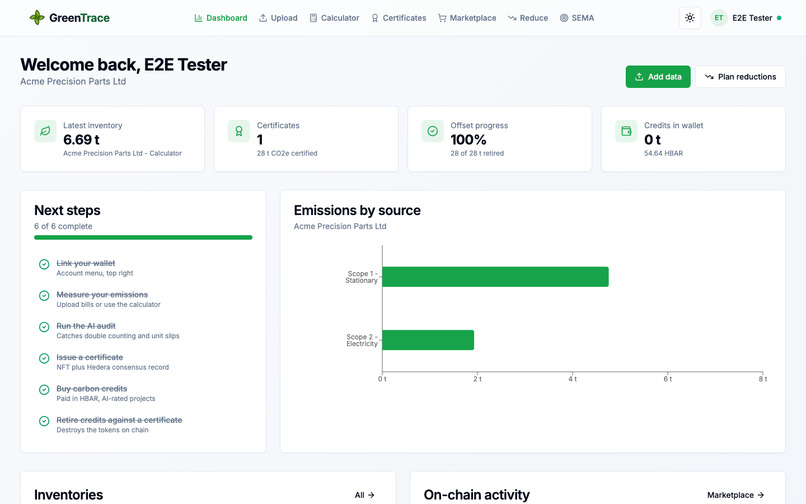Switch to the Calculator page
This screenshot has width=806, height=504.
click(334, 18)
